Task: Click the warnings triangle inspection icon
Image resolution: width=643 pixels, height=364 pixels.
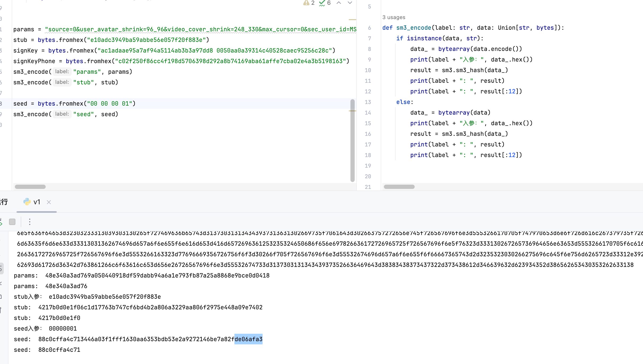Action: point(306,3)
